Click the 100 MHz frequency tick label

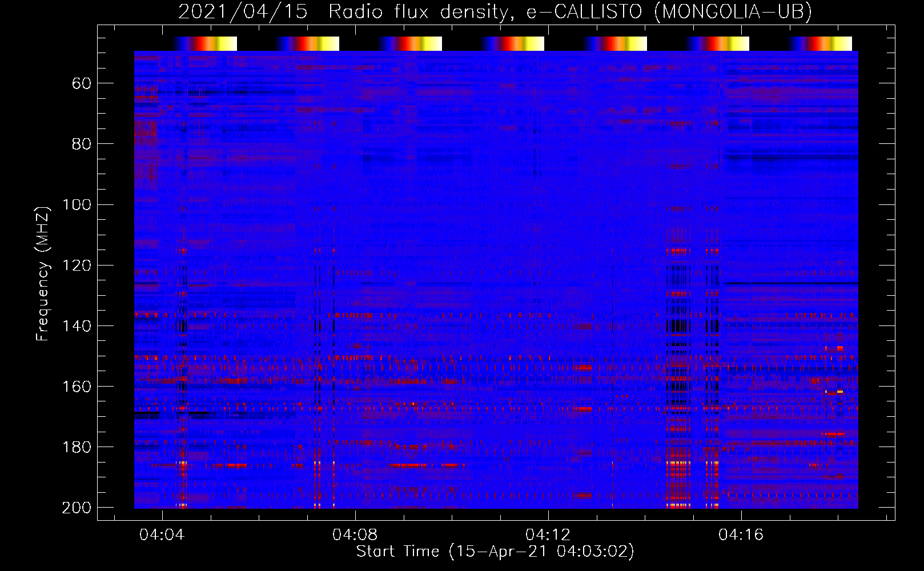[x=77, y=204]
